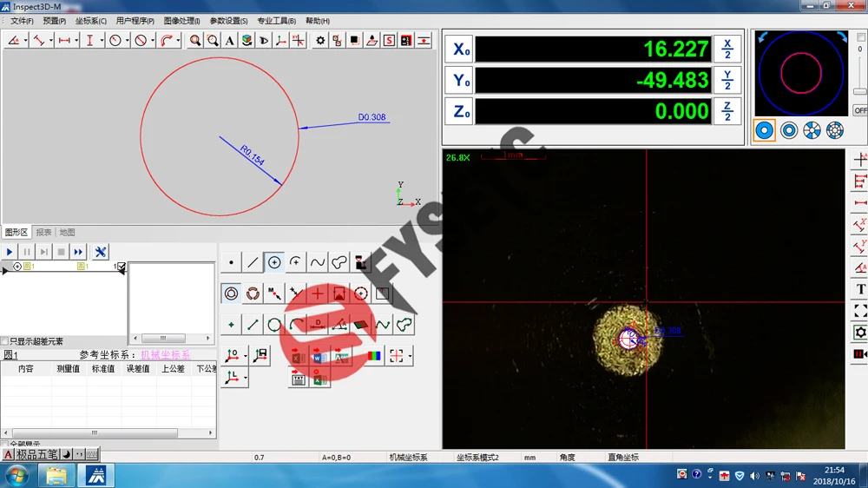Image resolution: width=868 pixels, height=488 pixels.
Task: Open the 图像处理(I) menu
Action: [x=181, y=21]
